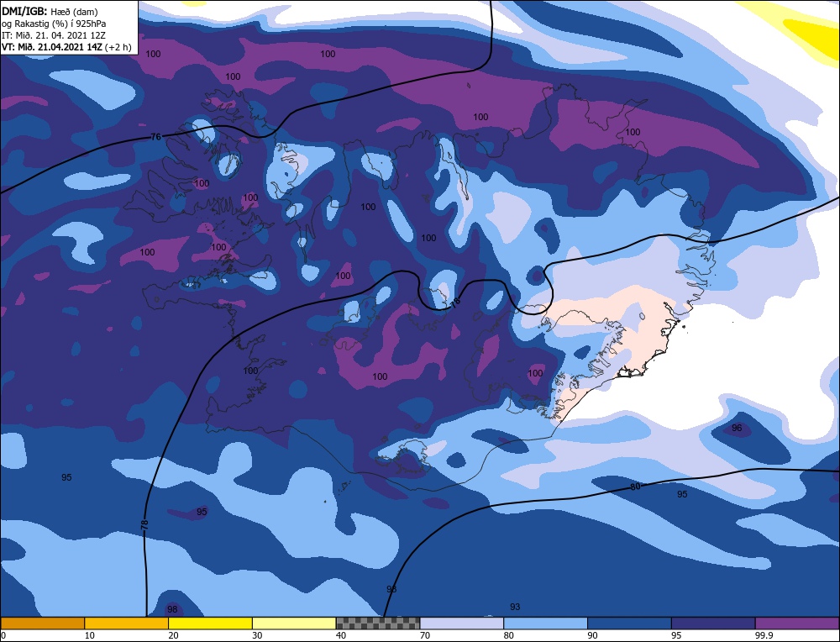Image resolution: width=840 pixels, height=642 pixels.
Task: Pick the bright yellow 20–30 legend swatch
Action: click(210, 623)
